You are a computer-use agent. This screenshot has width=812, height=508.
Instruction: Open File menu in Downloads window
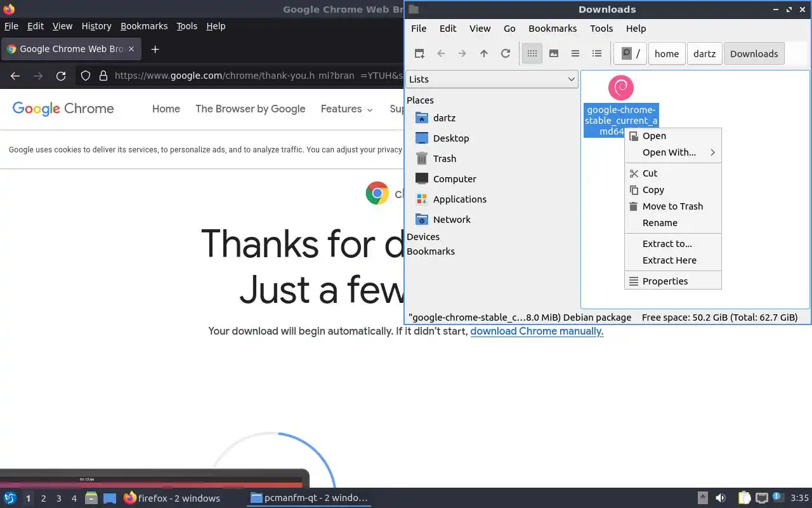(419, 28)
